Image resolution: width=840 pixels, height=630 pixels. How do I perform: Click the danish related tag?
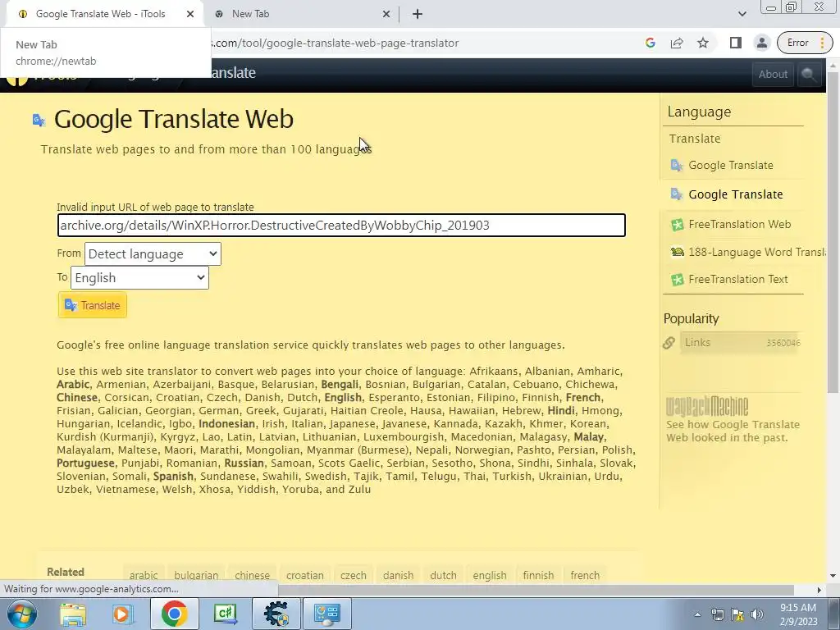coord(398,575)
